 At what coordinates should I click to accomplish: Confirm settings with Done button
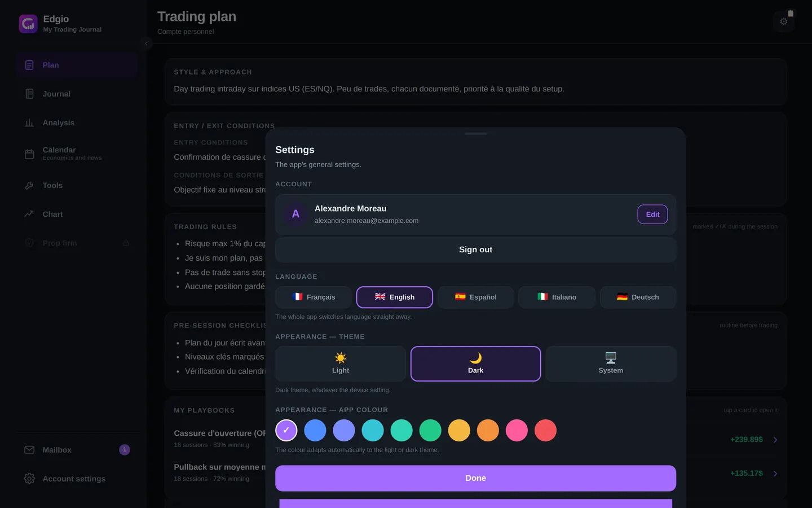pos(475,478)
